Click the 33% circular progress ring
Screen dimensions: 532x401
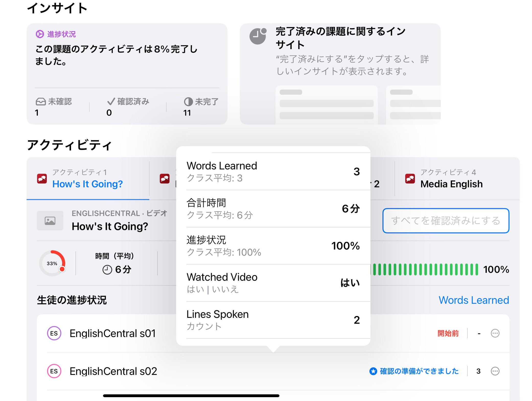[52, 263]
